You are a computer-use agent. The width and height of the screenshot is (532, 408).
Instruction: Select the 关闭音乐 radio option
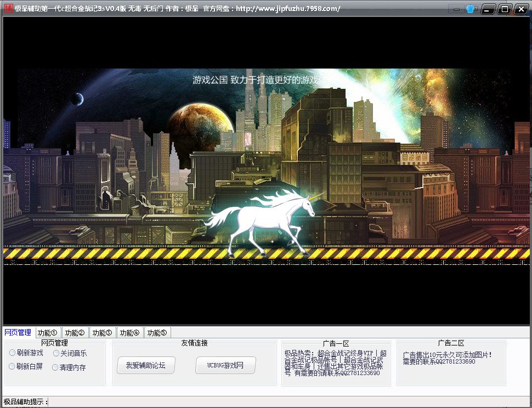click(56, 353)
